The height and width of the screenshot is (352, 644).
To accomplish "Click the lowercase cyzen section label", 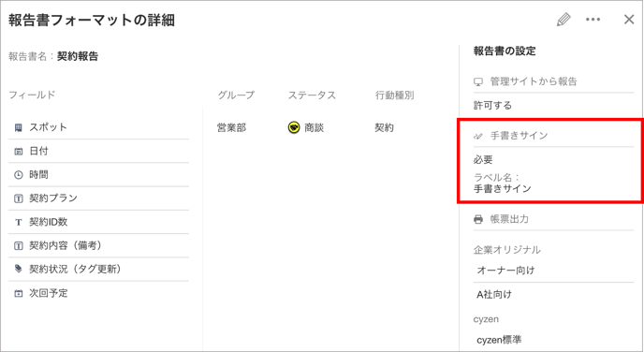I will (x=486, y=319).
